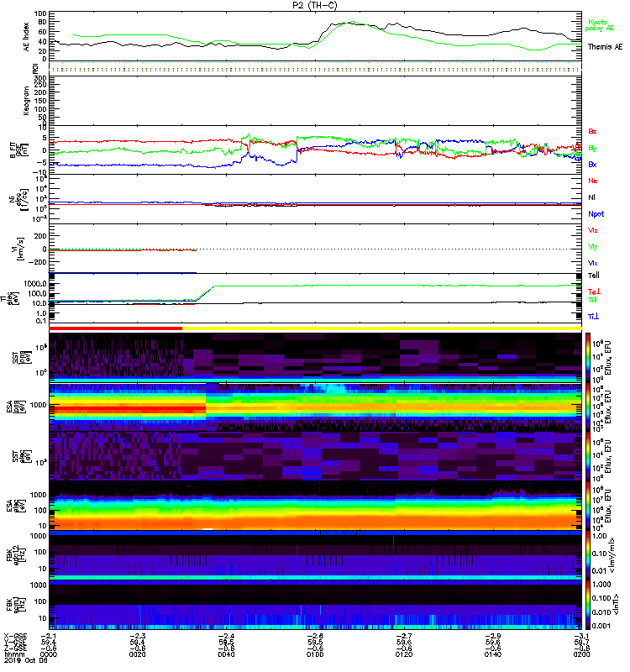Click the AE Index tick label 100
Viewport: 630px width, 672px height.
(40, 13)
